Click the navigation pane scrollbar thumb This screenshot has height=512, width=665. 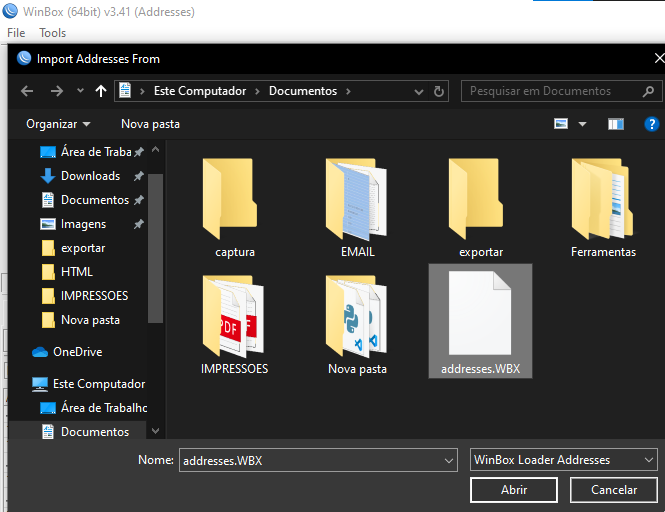click(x=155, y=249)
